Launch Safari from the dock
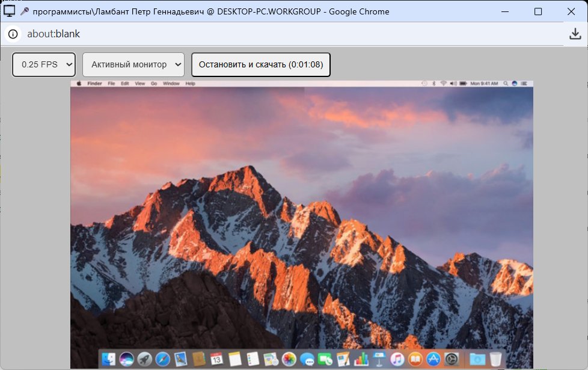The height and width of the screenshot is (370, 588). 162,359
